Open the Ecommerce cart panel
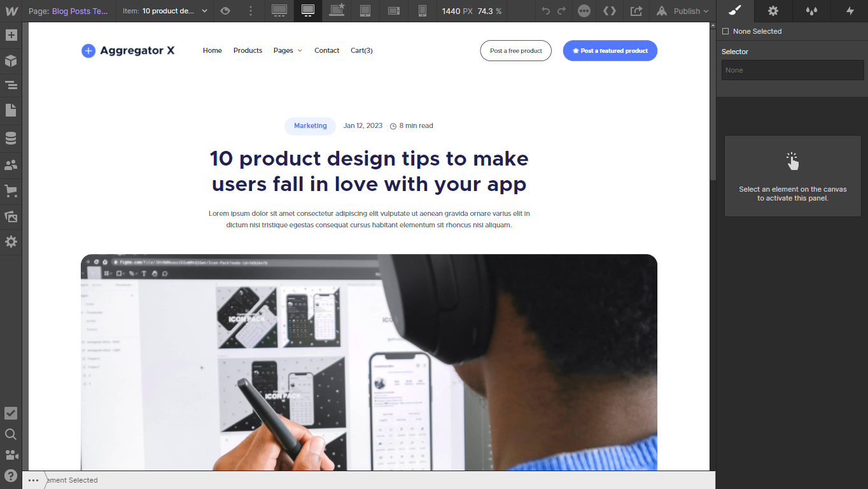Image resolution: width=868 pixels, height=489 pixels. (11, 190)
